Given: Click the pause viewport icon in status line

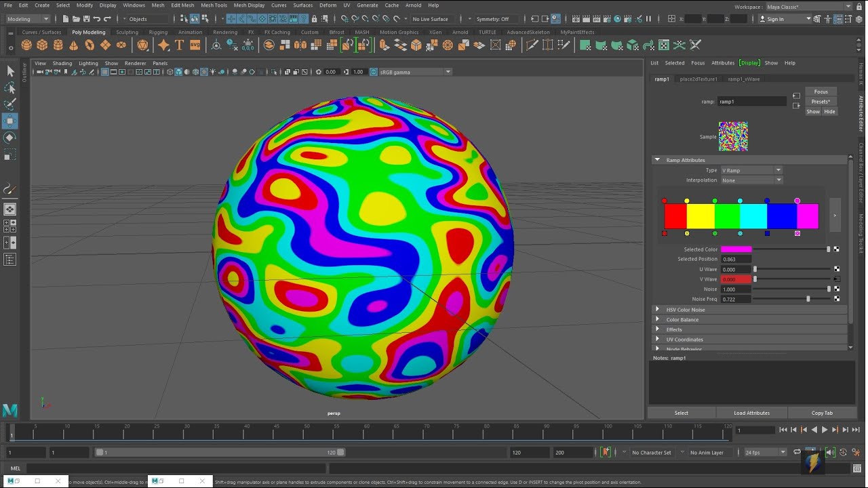Looking at the screenshot, I should 648,19.
